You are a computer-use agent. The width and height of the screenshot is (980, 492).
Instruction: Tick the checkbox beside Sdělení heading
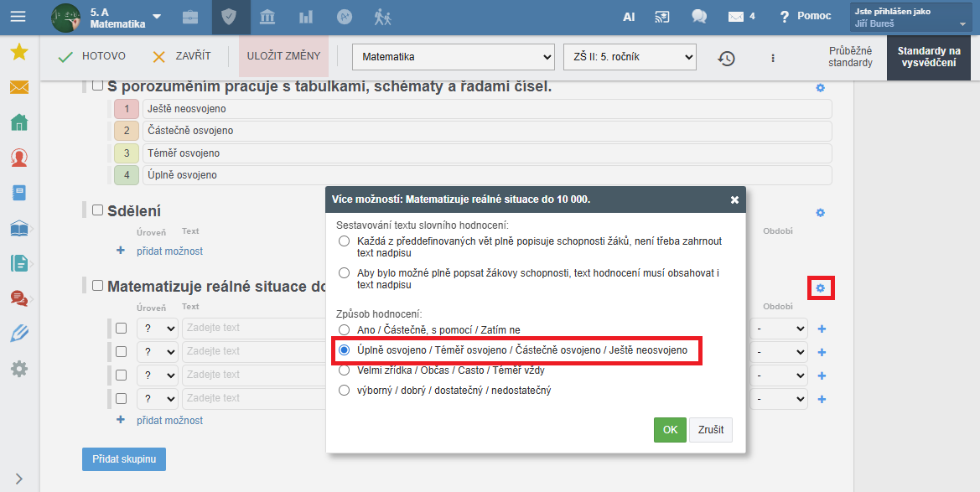click(97, 210)
